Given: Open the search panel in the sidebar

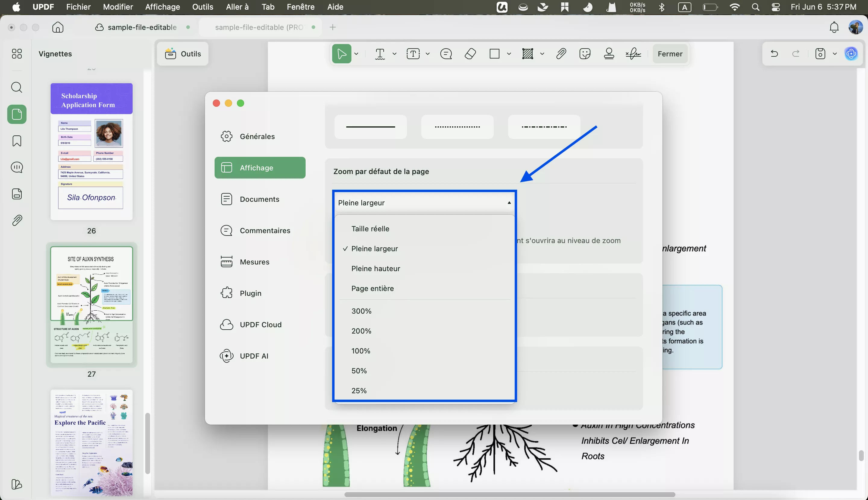Looking at the screenshot, I should (17, 87).
